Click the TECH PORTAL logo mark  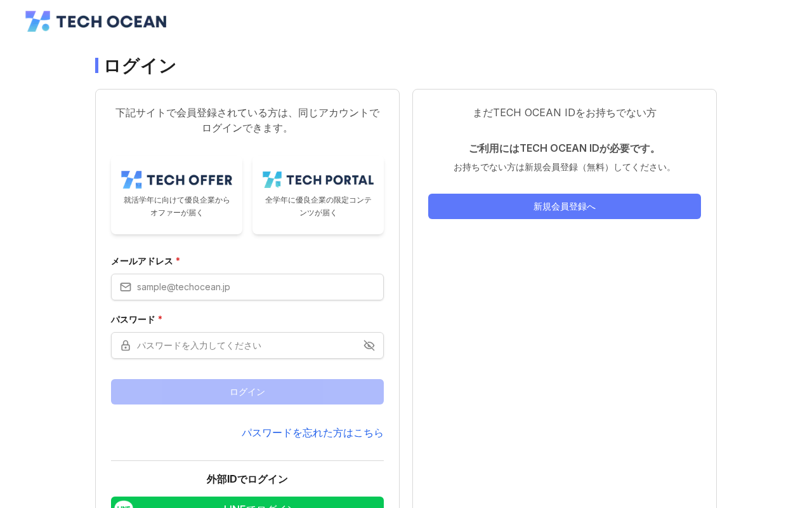pos(272,180)
